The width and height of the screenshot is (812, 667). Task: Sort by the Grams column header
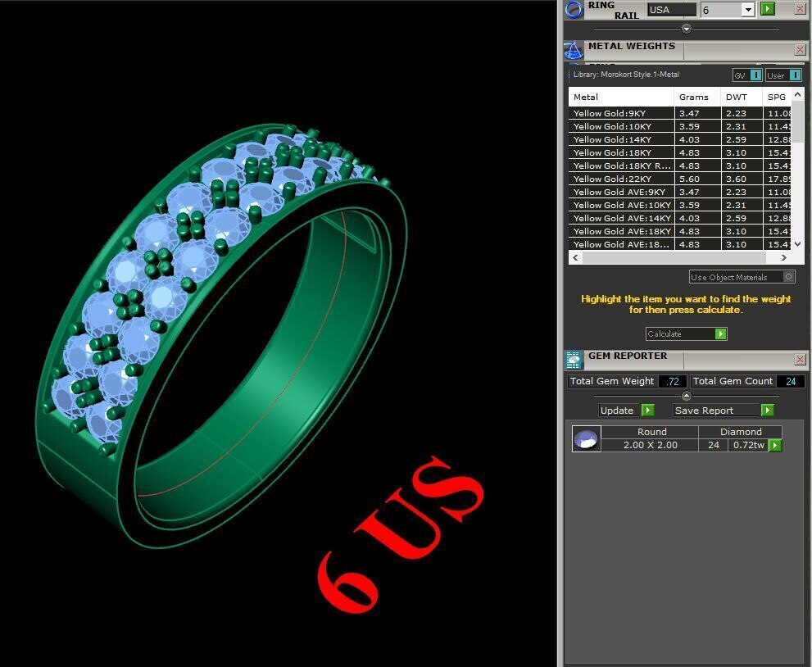697,97
